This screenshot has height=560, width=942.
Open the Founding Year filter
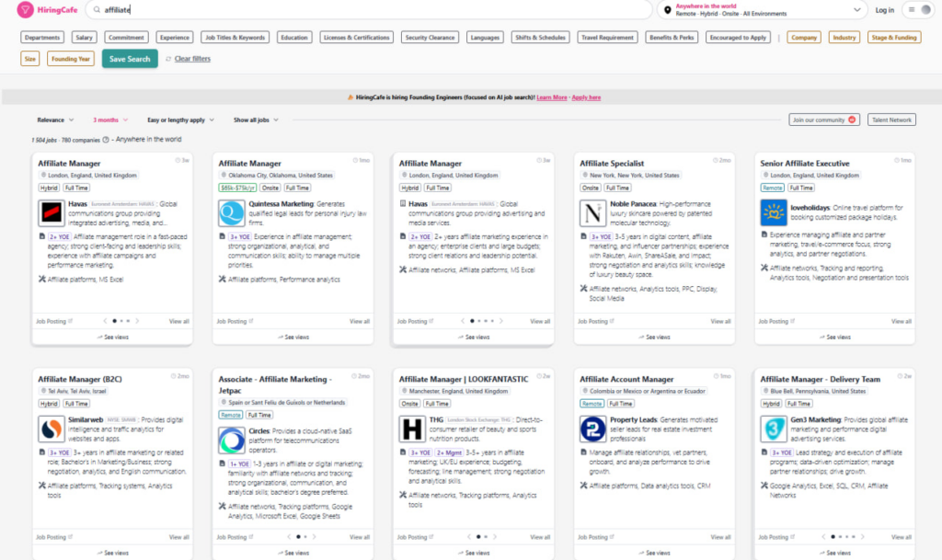point(71,59)
